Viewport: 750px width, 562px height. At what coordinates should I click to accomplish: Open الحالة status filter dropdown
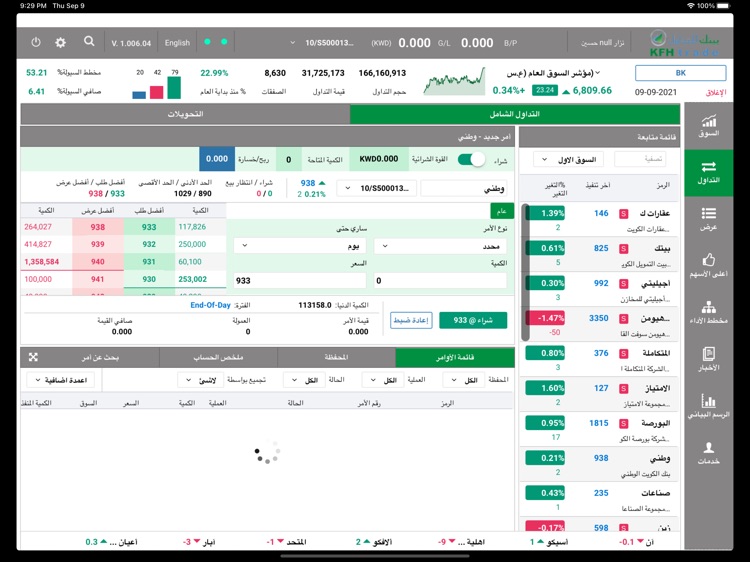tap(304, 380)
